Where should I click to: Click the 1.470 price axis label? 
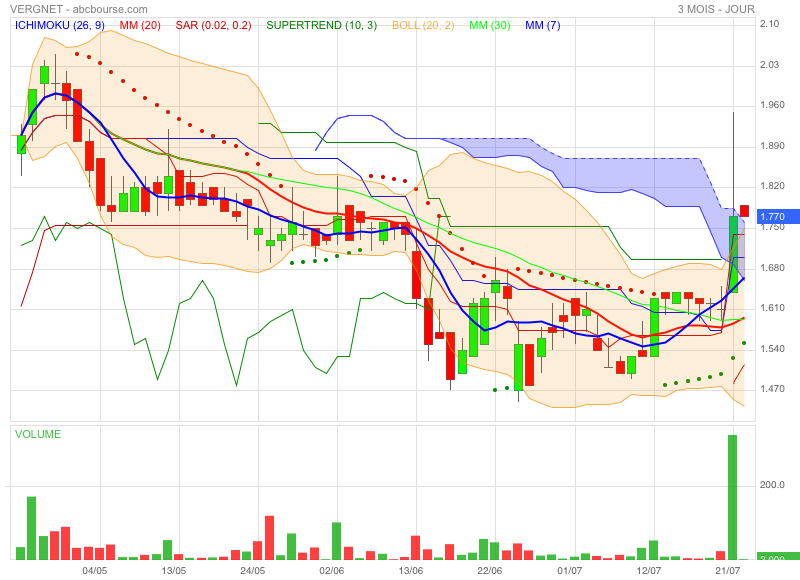[772, 389]
